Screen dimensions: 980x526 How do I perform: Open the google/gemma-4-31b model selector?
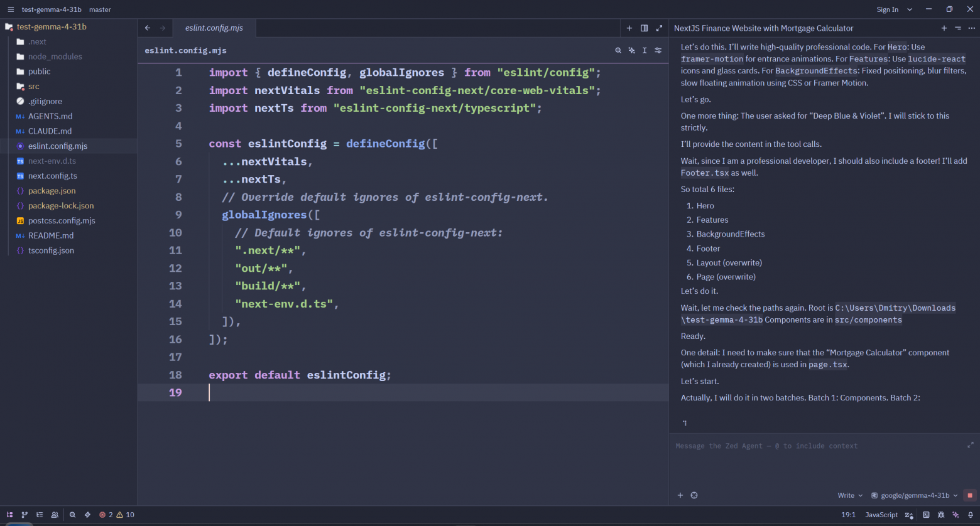[914, 495]
